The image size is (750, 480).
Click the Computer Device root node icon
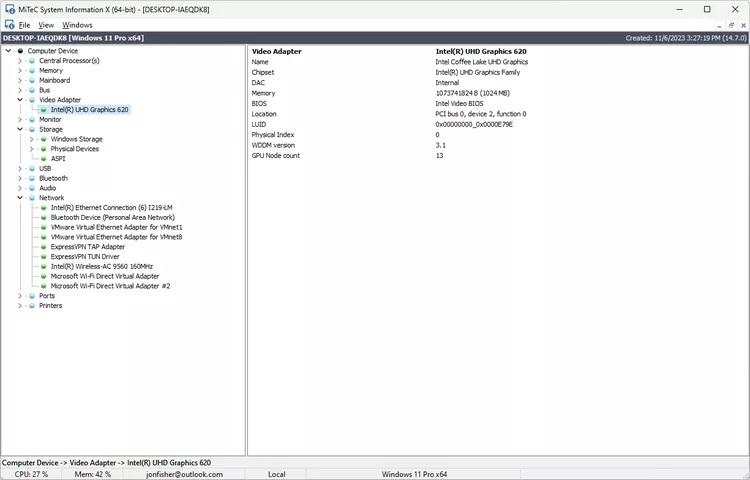20,51
